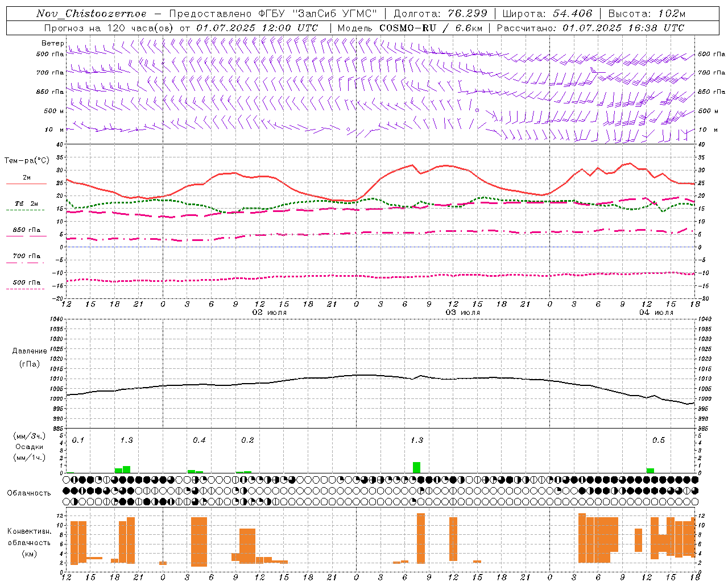Select the precipitation total '0.4'
Screen dimensions: 728x582
199,440
